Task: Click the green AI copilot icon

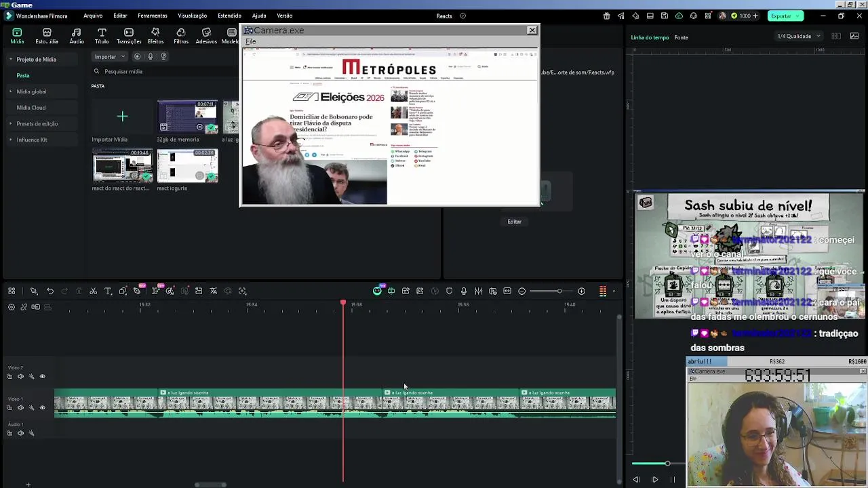Action: [x=377, y=291]
